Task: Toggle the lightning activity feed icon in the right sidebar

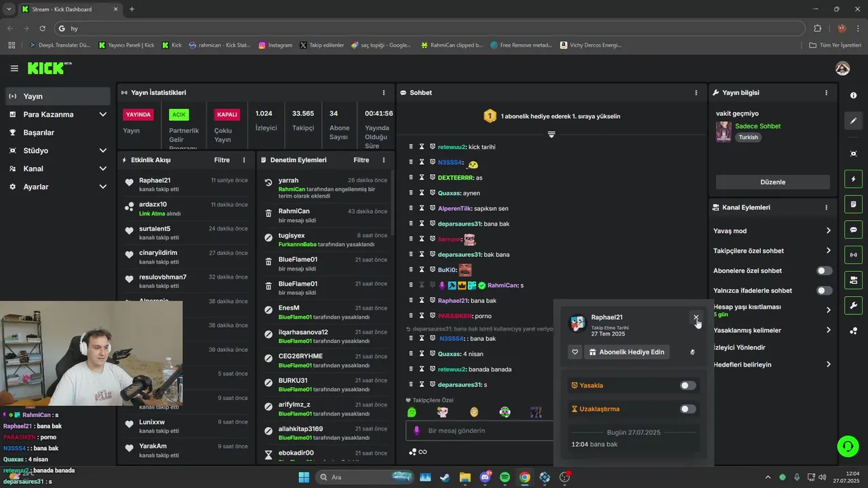Action: 853,179
